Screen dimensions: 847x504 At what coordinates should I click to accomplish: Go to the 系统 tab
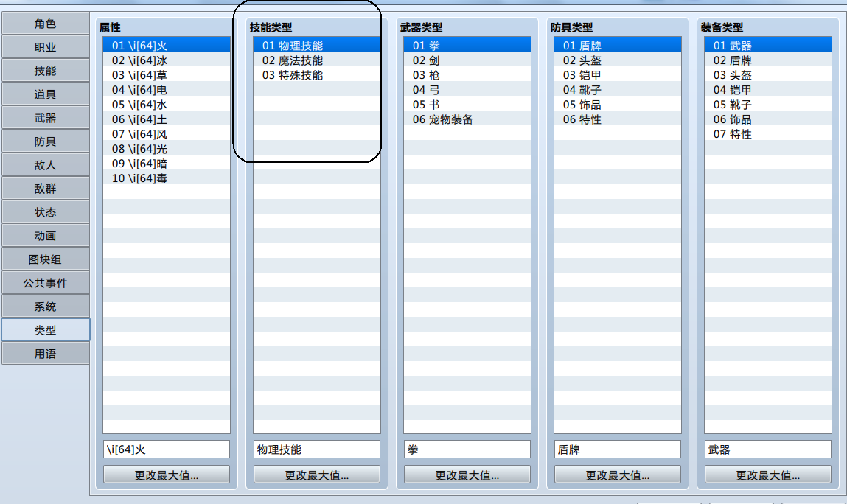coord(46,307)
